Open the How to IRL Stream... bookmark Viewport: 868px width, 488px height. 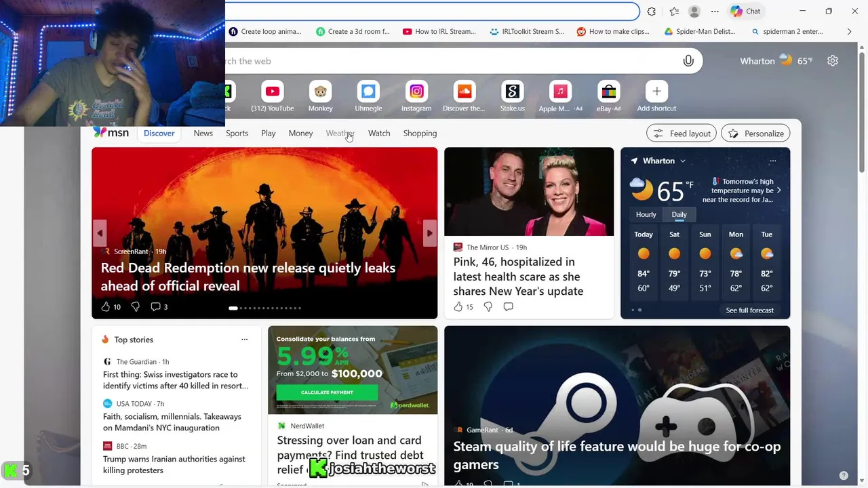[x=439, y=32]
